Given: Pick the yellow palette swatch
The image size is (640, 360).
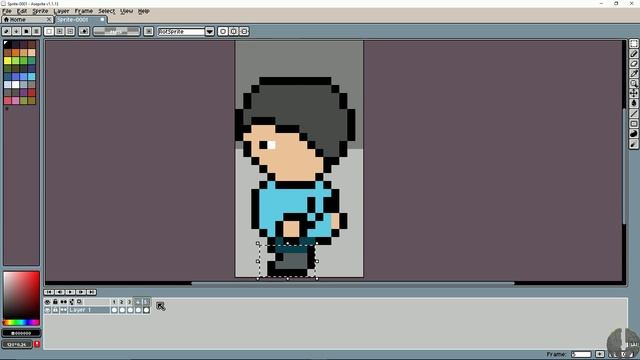Looking at the screenshot, I should pos(7,60).
